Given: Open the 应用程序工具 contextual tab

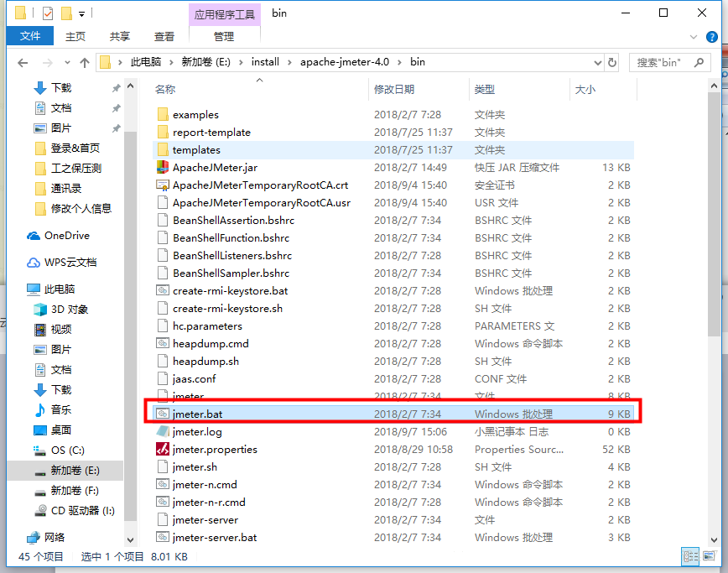Looking at the screenshot, I should (225, 14).
